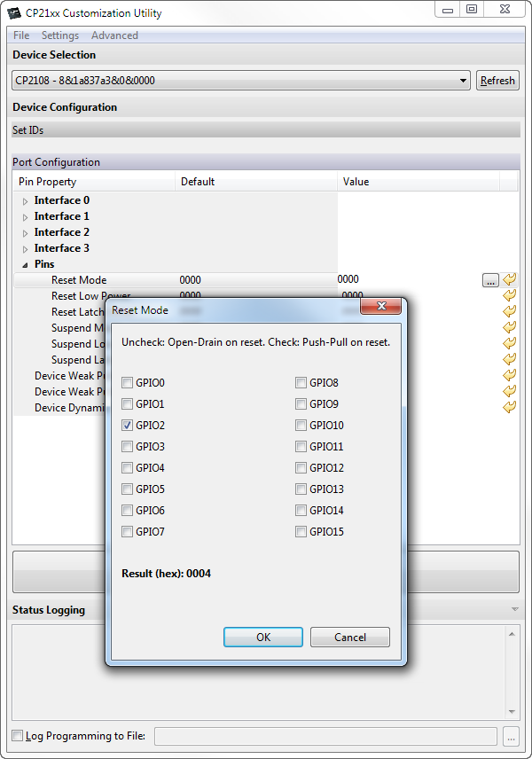Expand Interface 1 tree node
This screenshot has width=532, height=759.
[x=25, y=217]
